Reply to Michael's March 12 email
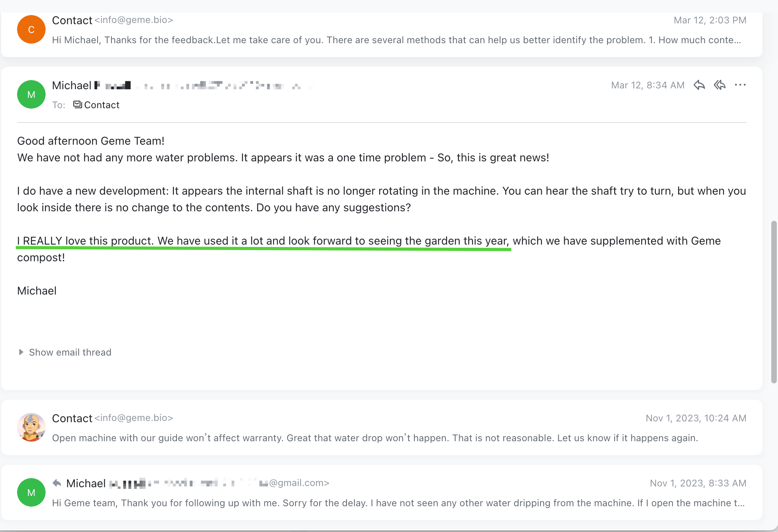The image size is (778, 532). [x=699, y=84]
